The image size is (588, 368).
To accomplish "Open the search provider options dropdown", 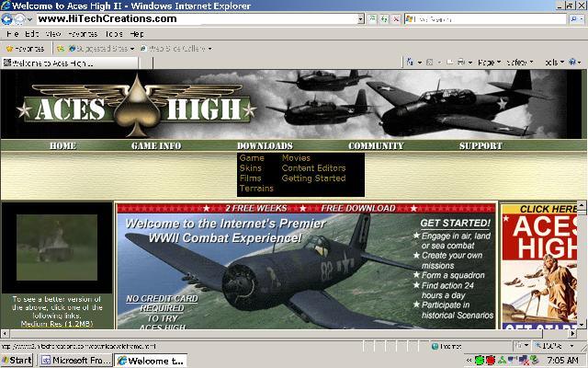I will tap(582, 18).
